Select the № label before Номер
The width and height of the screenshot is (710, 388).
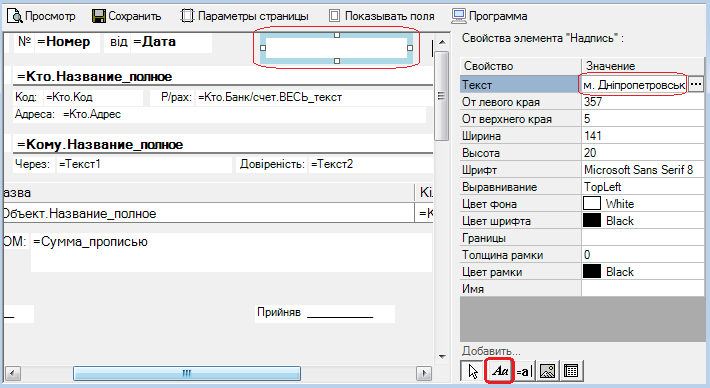pos(24,42)
